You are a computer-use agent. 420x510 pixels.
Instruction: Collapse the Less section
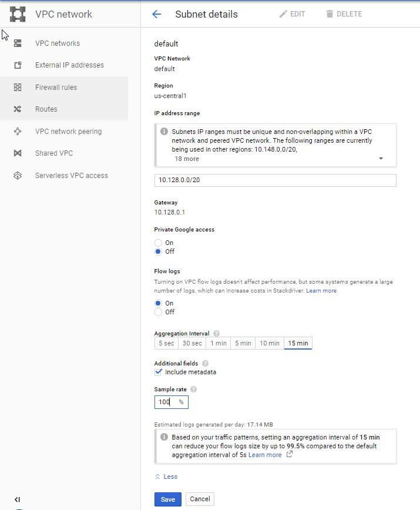tap(166, 477)
